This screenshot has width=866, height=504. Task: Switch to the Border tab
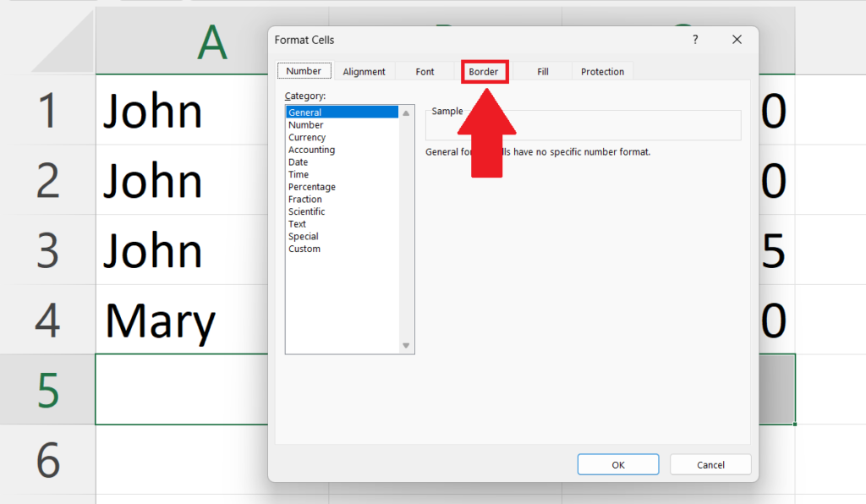(484, 72)
